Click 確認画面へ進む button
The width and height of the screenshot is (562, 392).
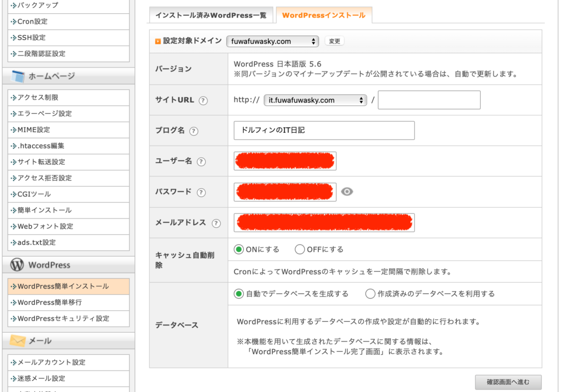click(x=508, y=382)
